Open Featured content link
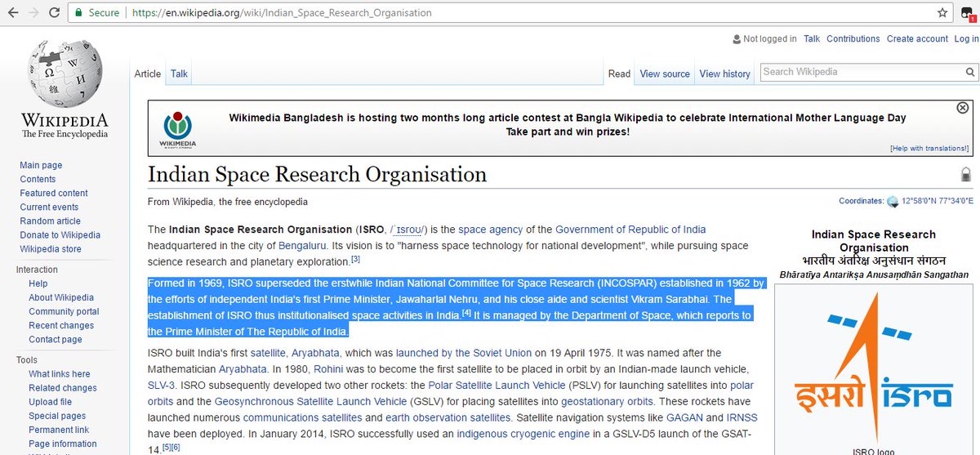 tap(54, 193)
